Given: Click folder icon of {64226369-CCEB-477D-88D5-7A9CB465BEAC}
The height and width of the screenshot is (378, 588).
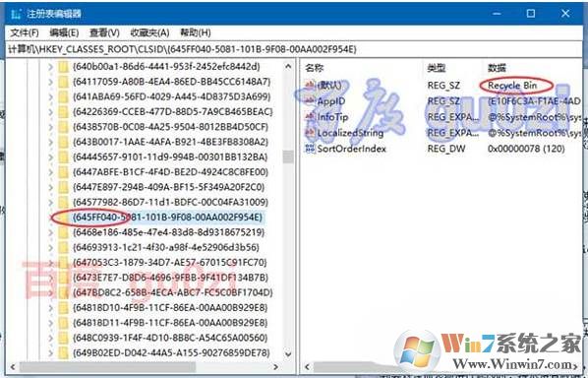Looking at the screenshot, I should click(63, 112).
